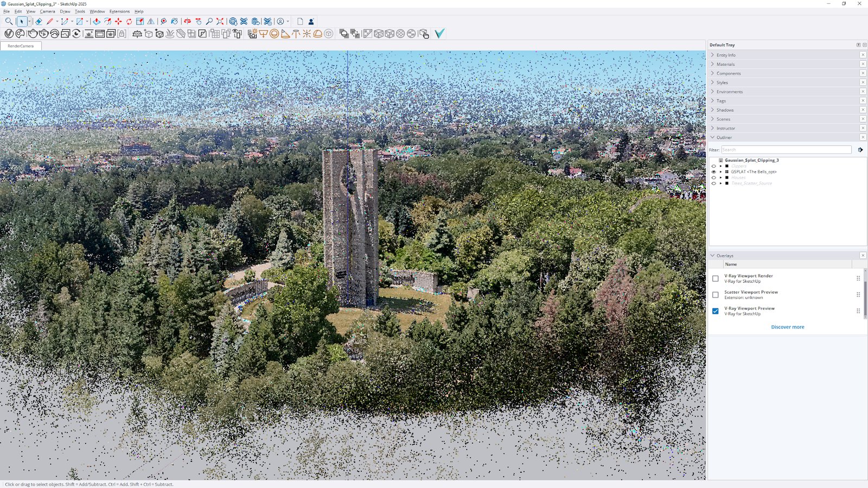Open the Draw menu

pos(65,11)
